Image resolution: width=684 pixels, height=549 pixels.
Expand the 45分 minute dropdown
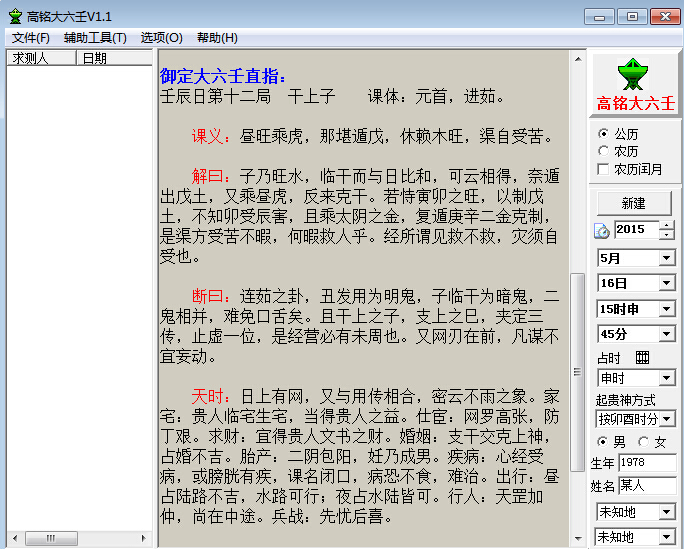click(x=667, y=334)
